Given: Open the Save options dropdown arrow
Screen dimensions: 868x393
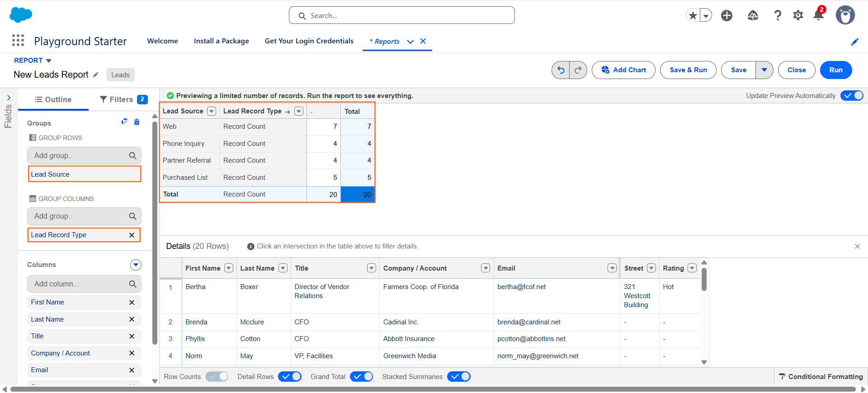Looking at the screenshot, I should [x=764, y=70].
